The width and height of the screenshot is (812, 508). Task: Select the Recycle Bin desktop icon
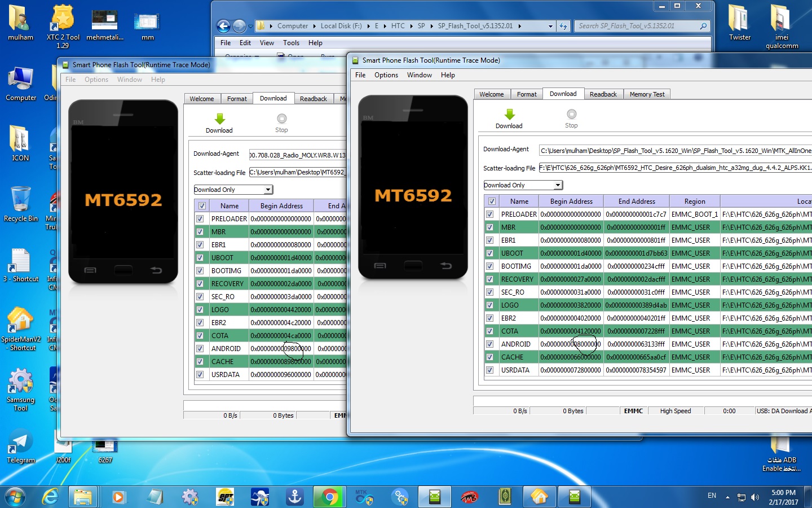click(21, 204)
